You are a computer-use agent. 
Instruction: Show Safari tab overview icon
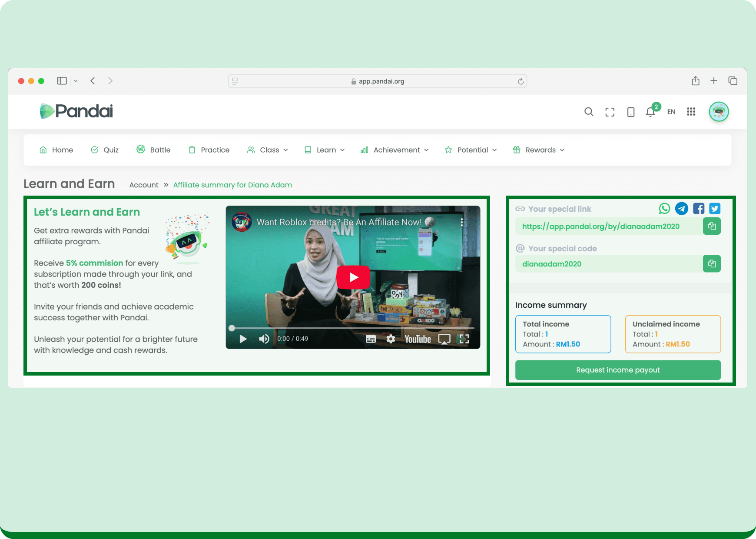click(x=733, y=81)
